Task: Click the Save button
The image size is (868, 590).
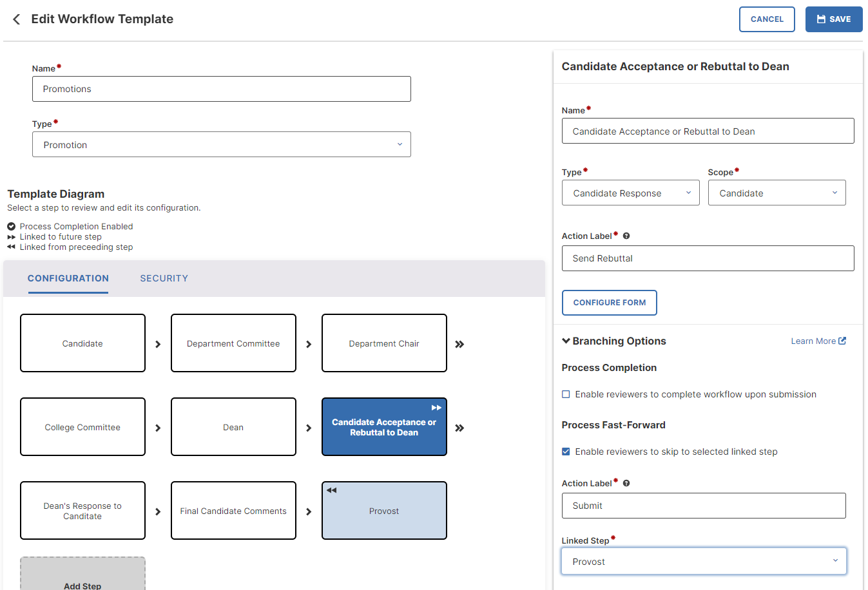Action: pos(834,19)
